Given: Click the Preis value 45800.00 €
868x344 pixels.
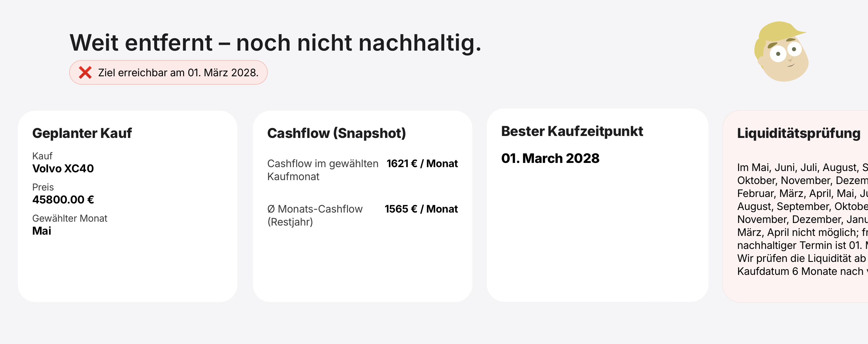Looking at the screenshot, I should click(63, 200).
